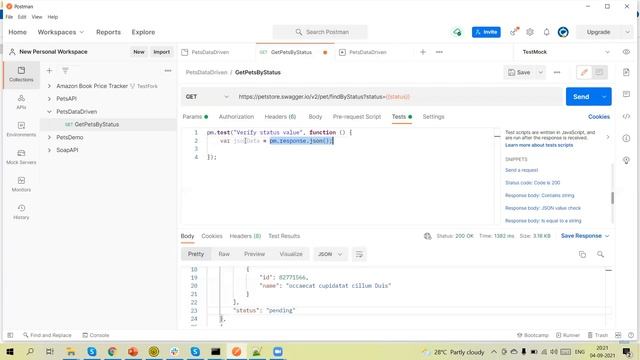Open the settings gear icon
Viewport: 640px width, 360px height.
point(530,32)
